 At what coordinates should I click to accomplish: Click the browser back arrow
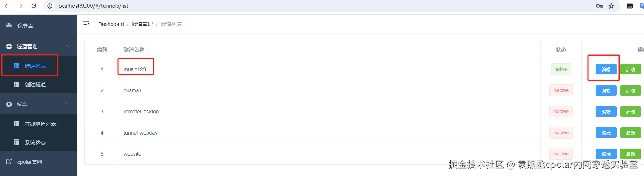pos(7,6)
